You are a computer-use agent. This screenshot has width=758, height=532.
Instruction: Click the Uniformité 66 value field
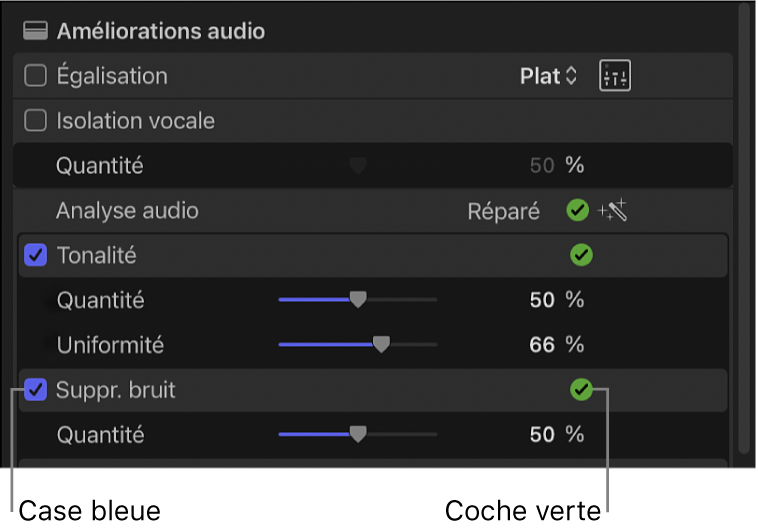click(x=541, y=345)
